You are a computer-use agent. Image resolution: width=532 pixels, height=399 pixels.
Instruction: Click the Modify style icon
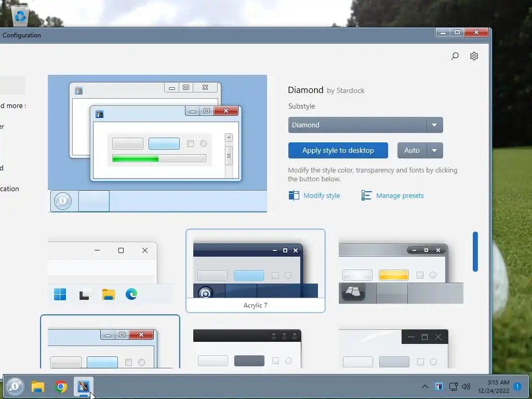(x=294, y=195)
